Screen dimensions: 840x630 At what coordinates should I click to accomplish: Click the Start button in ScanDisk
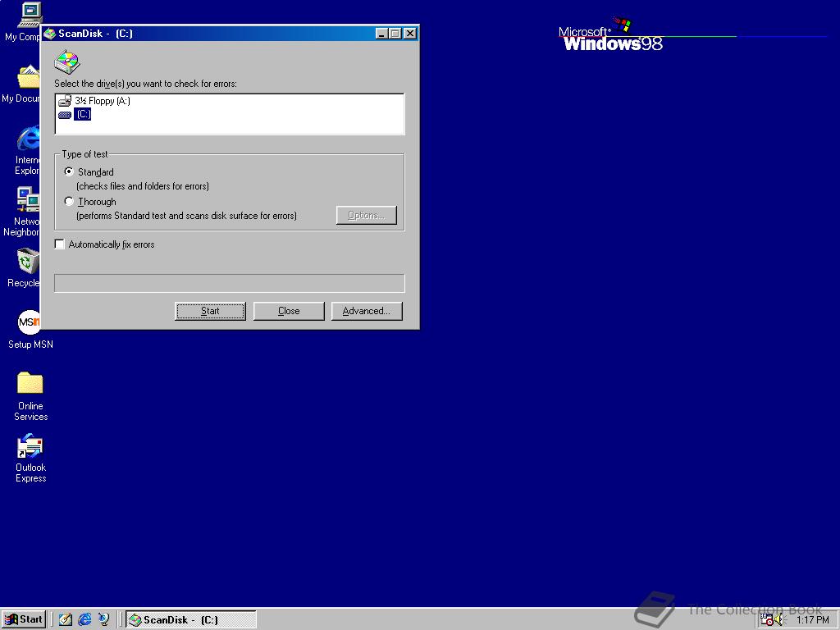point(210,311)
